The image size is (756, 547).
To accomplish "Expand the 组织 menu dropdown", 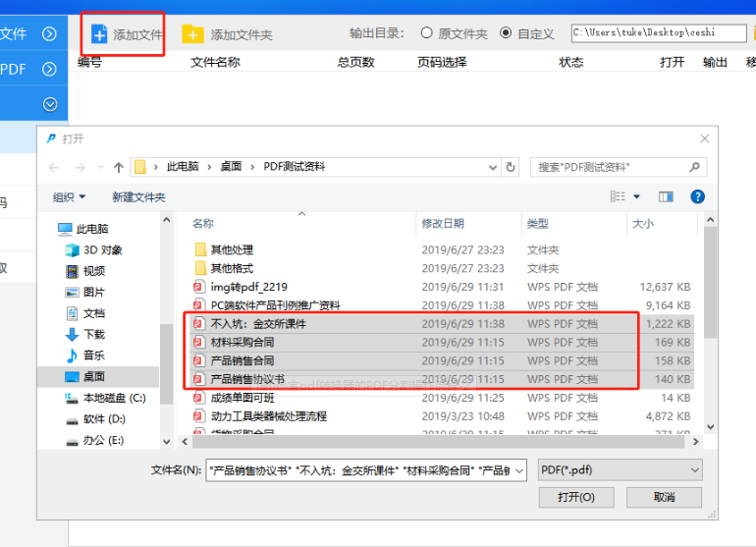I will click(x=69, y=197).
